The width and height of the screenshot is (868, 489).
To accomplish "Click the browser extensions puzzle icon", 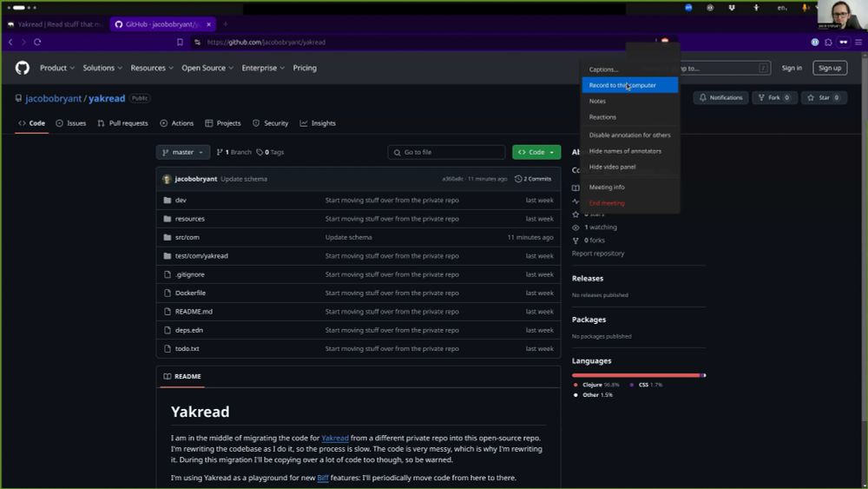I will click(x=828, y=42).
